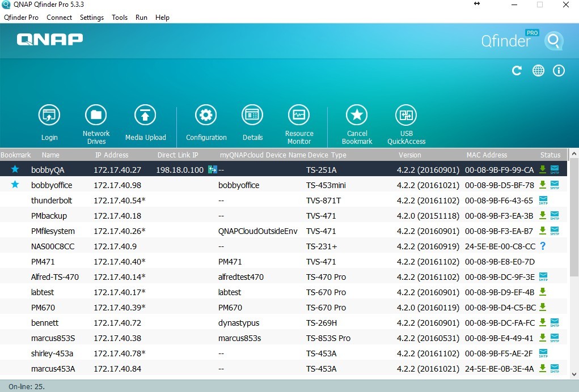Click the info about icon
Screen dimensions: 579x392
pos(559,71)
